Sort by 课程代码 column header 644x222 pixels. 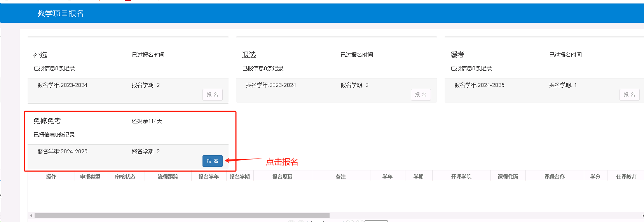[x=508, y=177]
